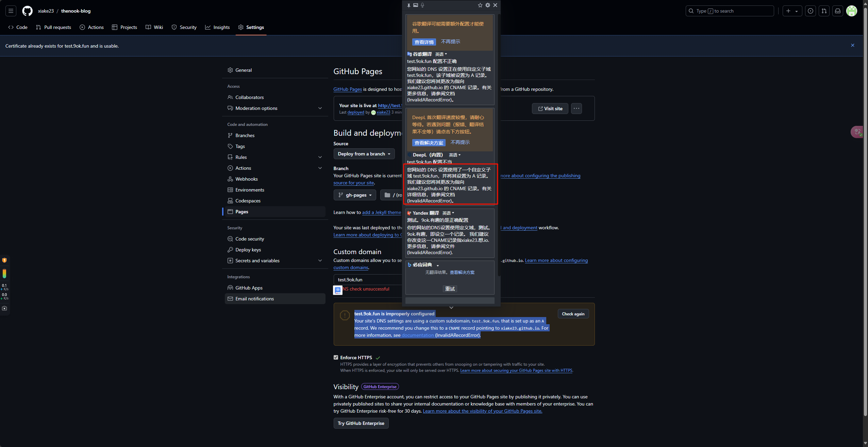Click 不再提示 link in DeepL notice
Screen dimensions: 868x447
pos(460,142)
